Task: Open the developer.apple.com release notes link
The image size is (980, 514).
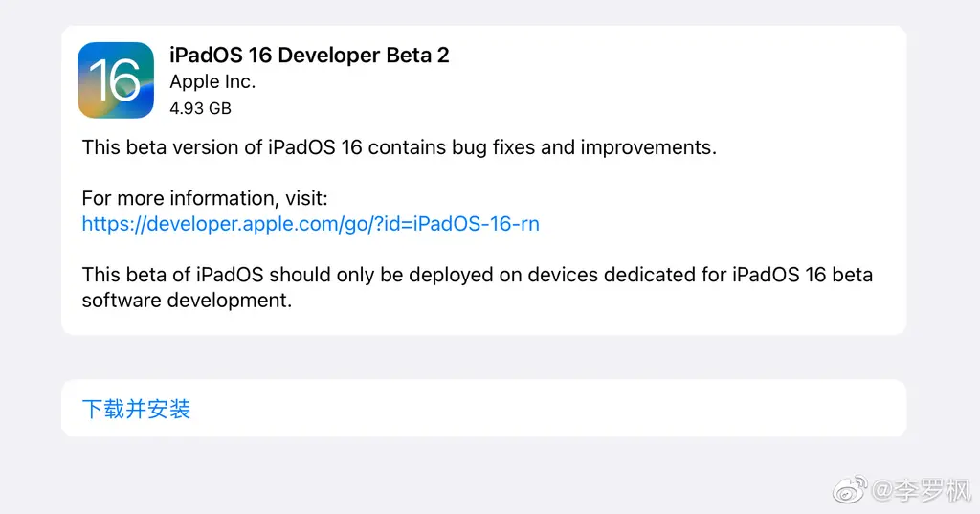Action: coord(311,224)
